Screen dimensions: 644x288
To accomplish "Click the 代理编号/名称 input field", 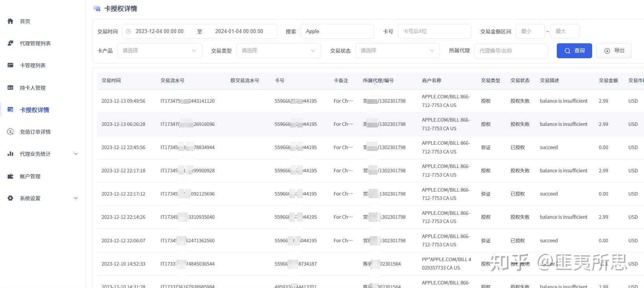I will [511, 51].
